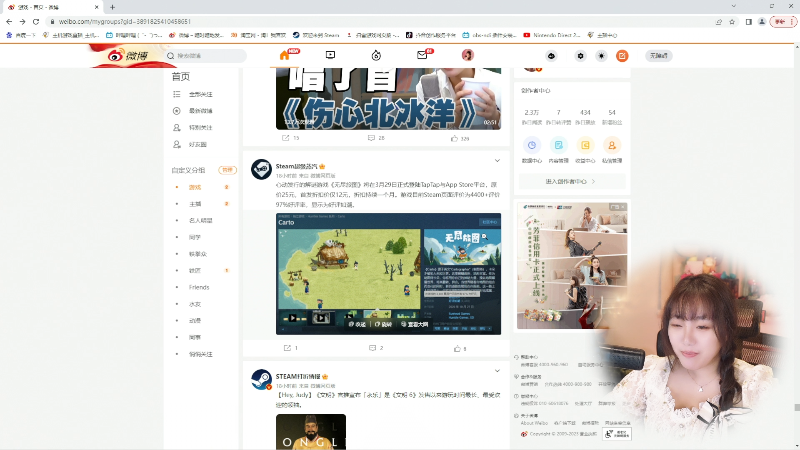Click the 查看大图 view-large-image button

[414, 324]
